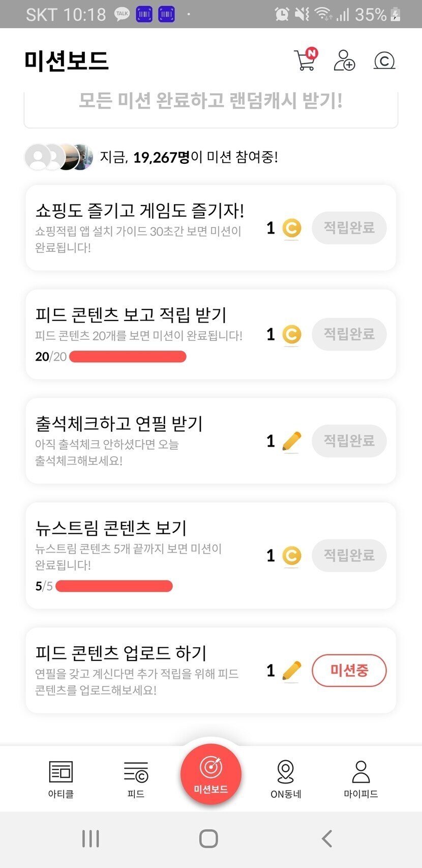422x868 pixels.
Task: Tap 적립완료 on the feed contents mission
Action: pos(349,334)
